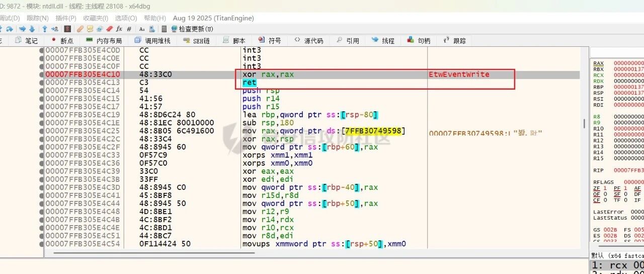This screenshot has width=644, height=274.
Task: Select the 'xor rax,rax' instruction
Action: pyautogui.click(x=268, y=74)
